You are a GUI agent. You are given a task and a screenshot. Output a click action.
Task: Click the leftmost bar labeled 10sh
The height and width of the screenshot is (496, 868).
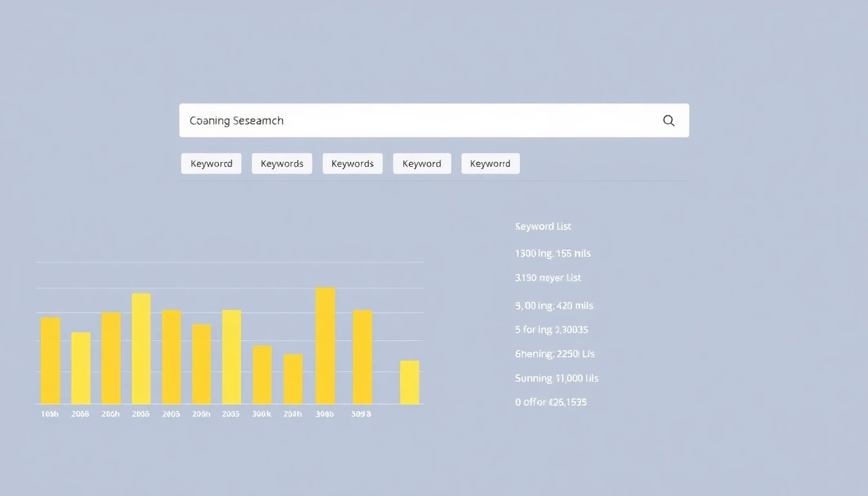click(50, 360)
